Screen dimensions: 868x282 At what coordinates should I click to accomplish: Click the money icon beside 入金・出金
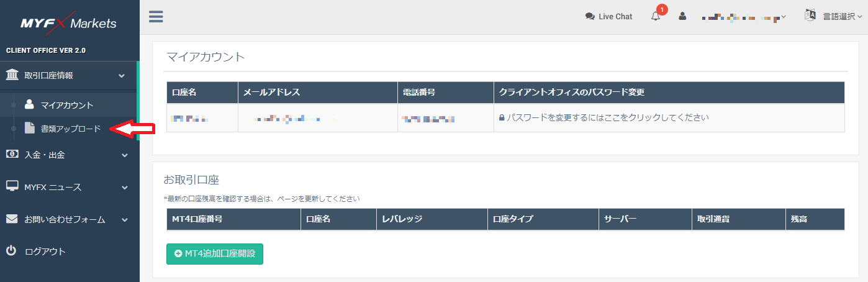[12, 155]
